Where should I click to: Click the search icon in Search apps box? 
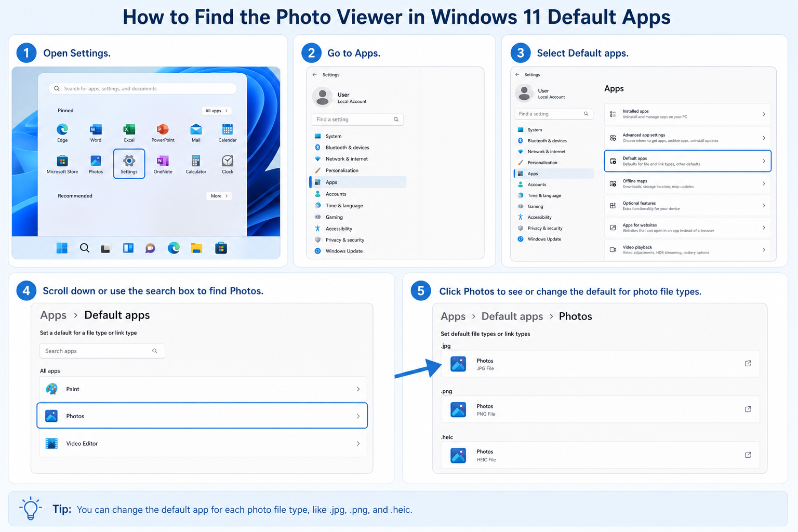click(155, 351)
